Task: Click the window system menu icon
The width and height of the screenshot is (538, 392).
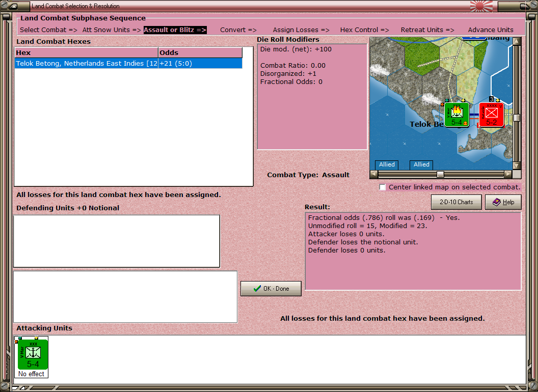Action: point(14,6)
